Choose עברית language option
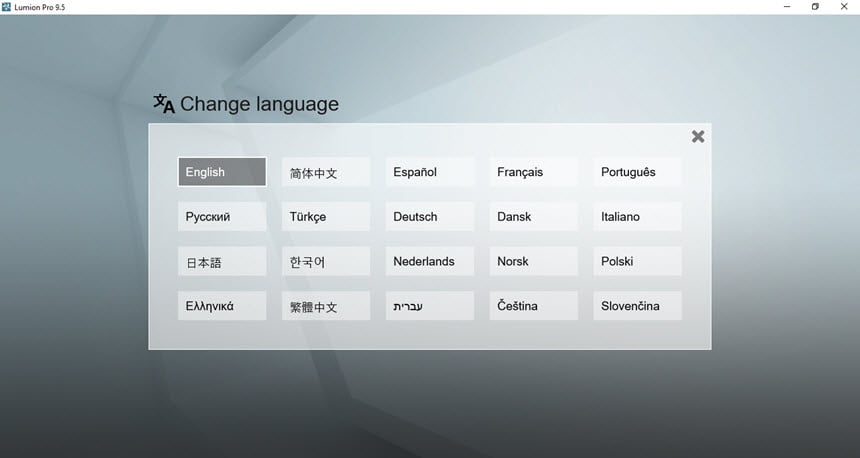860x458 pixels. [429, 306]
